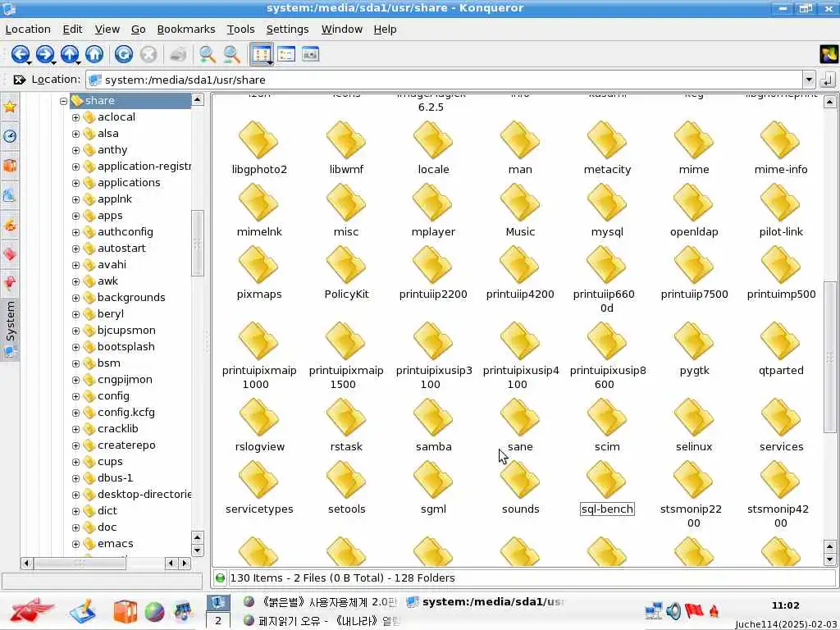Open the Location menu
The height and width of the screenshot is (630, 840).
point(28,29)
